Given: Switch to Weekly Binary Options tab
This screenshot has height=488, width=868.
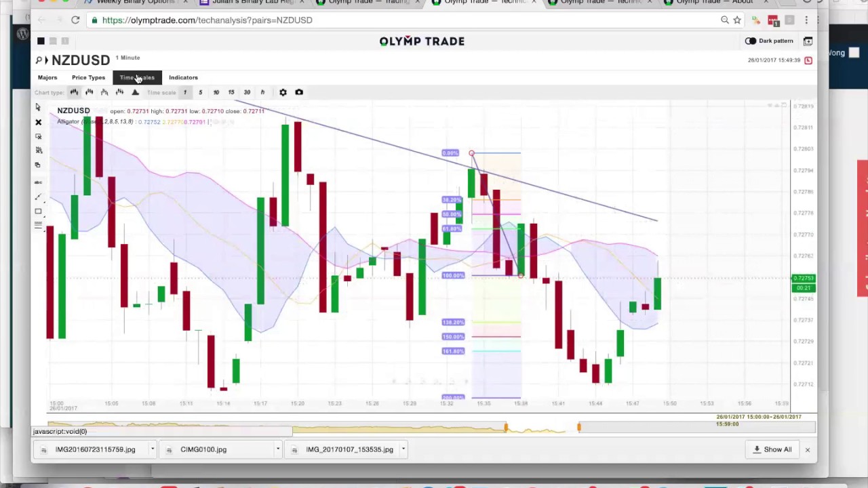Looking at the screenshot, I should pos(134,3).
